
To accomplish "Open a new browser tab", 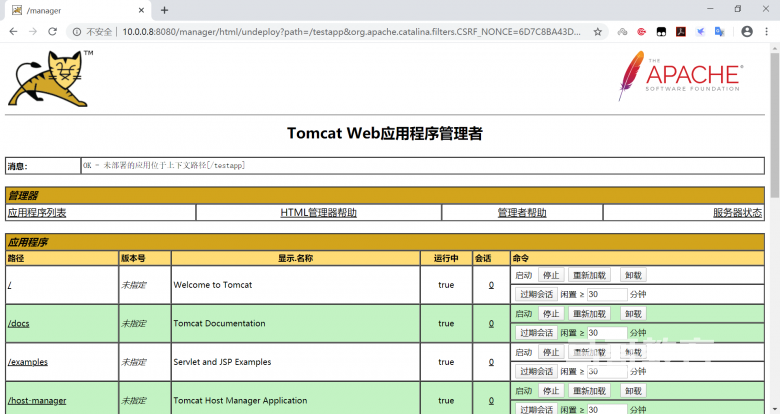I will (165, 10).
